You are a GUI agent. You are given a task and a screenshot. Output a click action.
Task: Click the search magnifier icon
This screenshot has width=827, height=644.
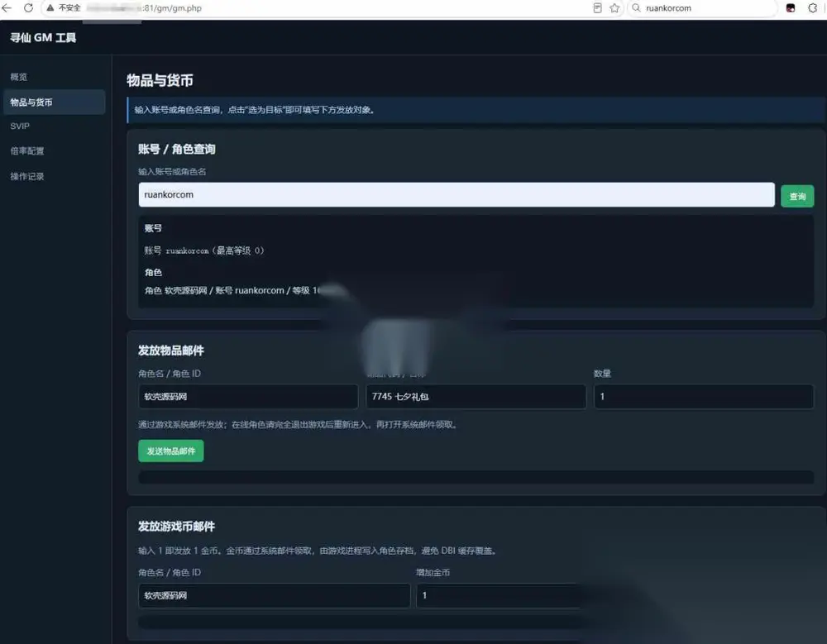636,8
